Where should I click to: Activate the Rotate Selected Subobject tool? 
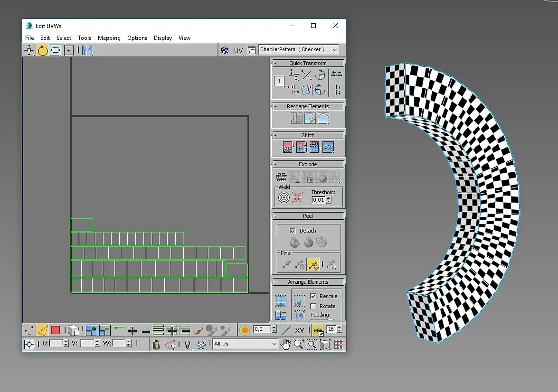click(x=42, y=50)
